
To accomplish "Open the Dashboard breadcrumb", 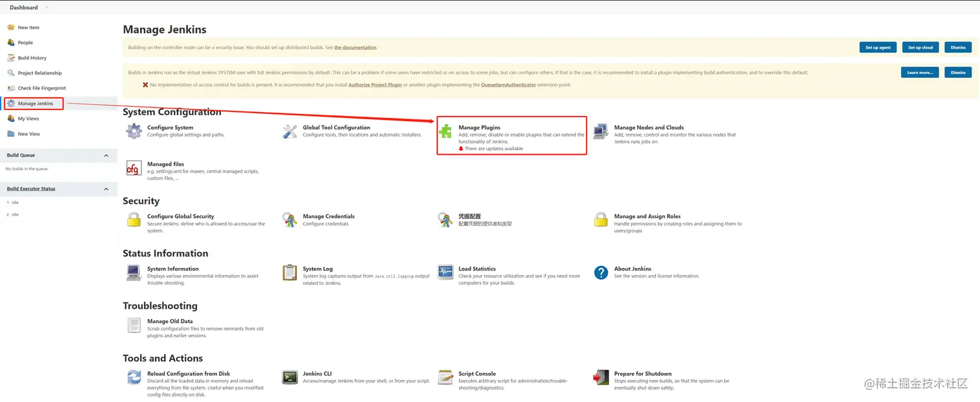I will pyautogui.click(x=24, y=8).
